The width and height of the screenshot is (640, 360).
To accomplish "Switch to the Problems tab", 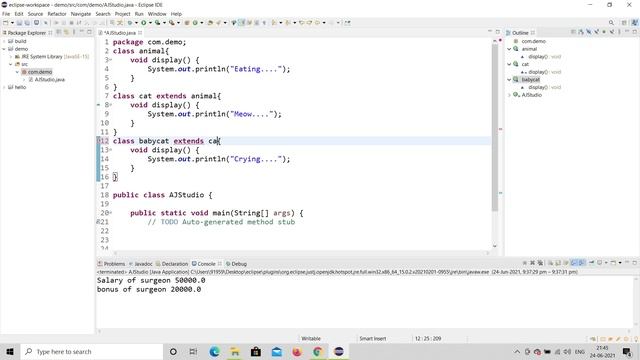I will tap(111, 264).
